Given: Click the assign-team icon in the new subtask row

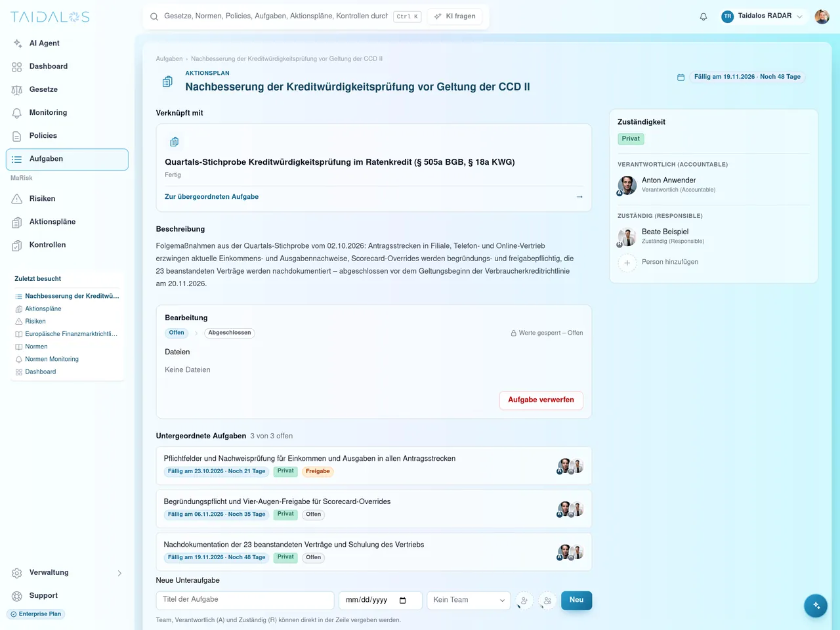Looking at the screenshot, I should click(x=547, y=600).
